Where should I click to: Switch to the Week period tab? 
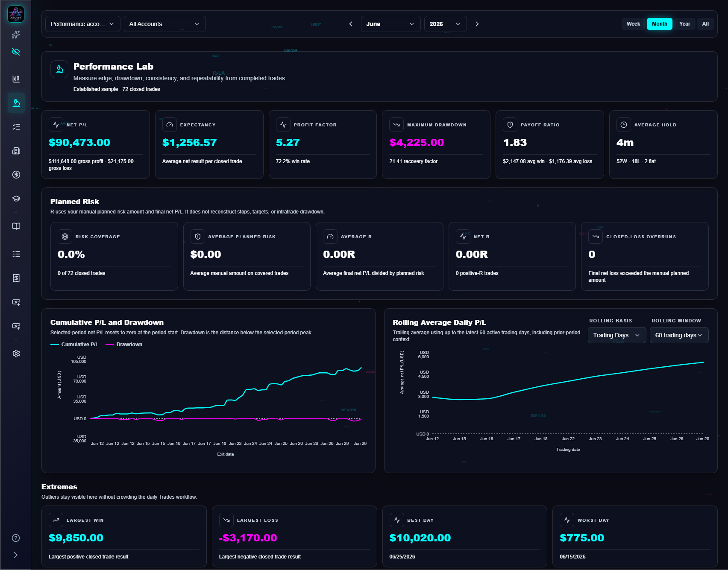tap(633, 24)
